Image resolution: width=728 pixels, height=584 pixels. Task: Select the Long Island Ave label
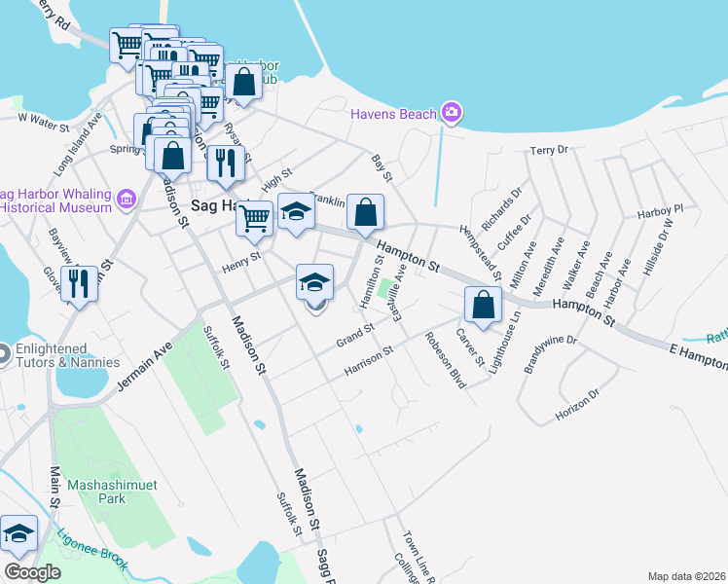[78, 144]
